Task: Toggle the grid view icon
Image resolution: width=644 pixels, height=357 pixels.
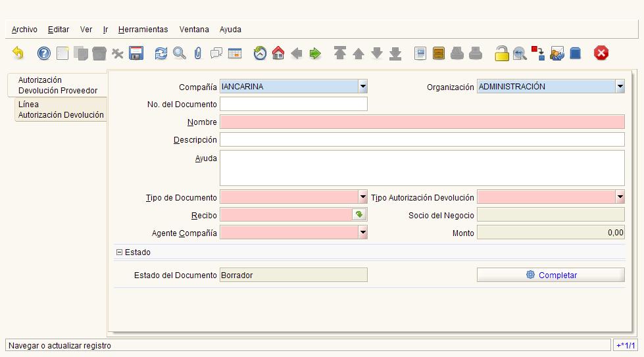Action: (x=235, y=53)
